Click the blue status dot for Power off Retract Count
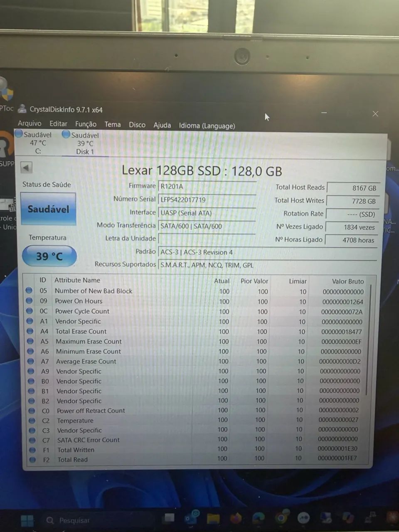This screenshot has width=399, height=532. tap(32, 411)
